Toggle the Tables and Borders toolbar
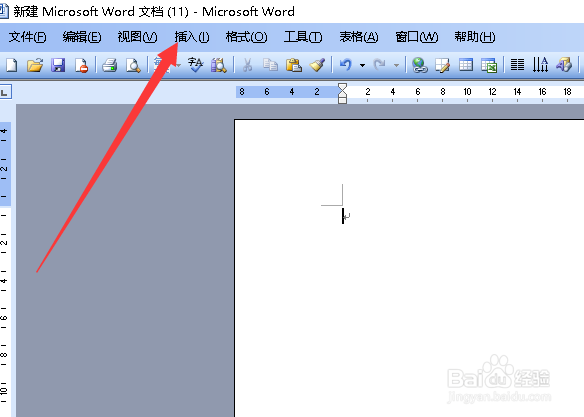This screenshot has width=584, height=417. click(442, 65)
